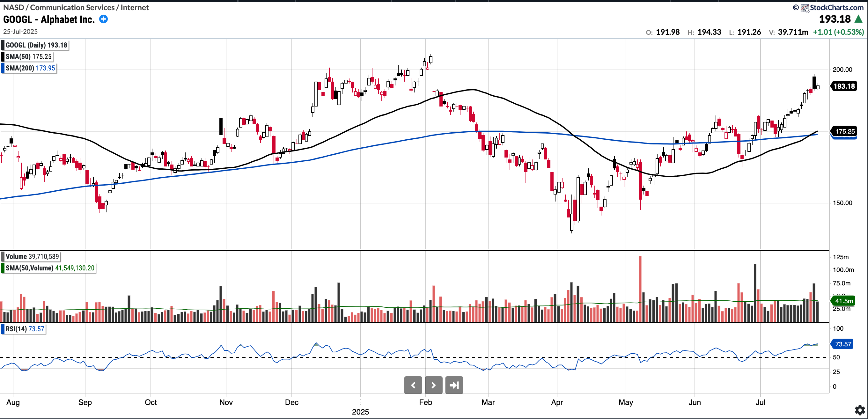Click the blue plus icon beside Alphabet Inc.
Screen dimensions: 868x419
(103, 19)
